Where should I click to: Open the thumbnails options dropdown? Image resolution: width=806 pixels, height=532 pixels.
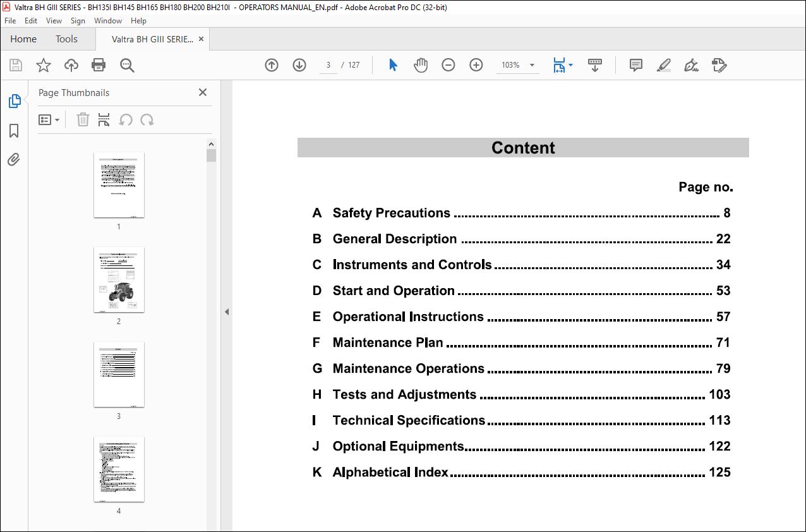click(x=49, y=119)
